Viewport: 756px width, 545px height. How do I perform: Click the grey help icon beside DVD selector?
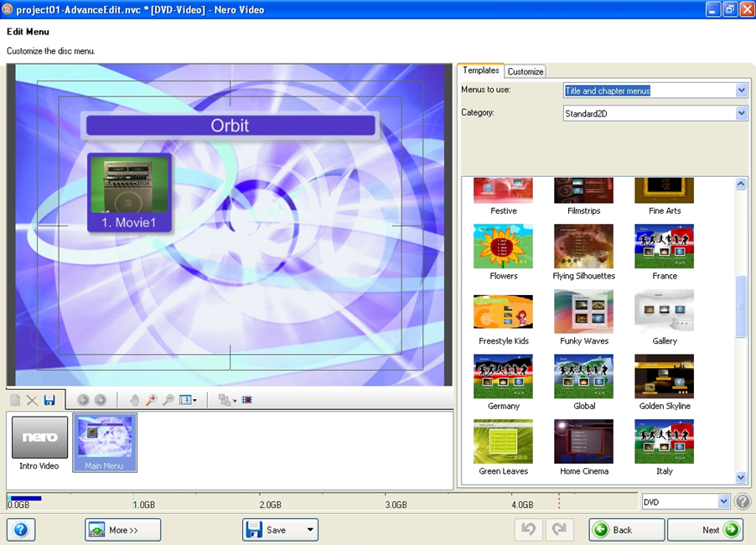click(x=743, y=501)
